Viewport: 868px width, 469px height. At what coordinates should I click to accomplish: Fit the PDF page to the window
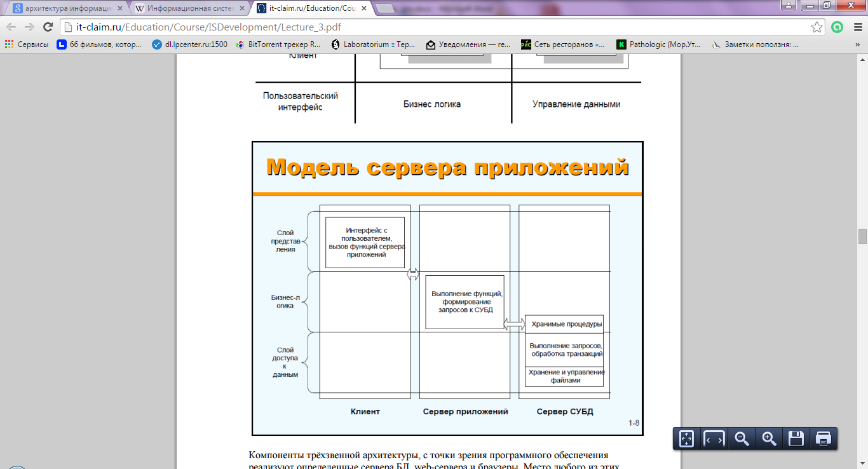(x=686, y=438)
